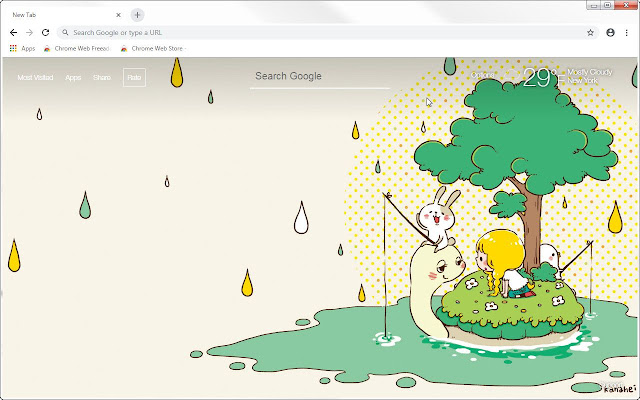Open a new tab with the plus button

point(138,15)
